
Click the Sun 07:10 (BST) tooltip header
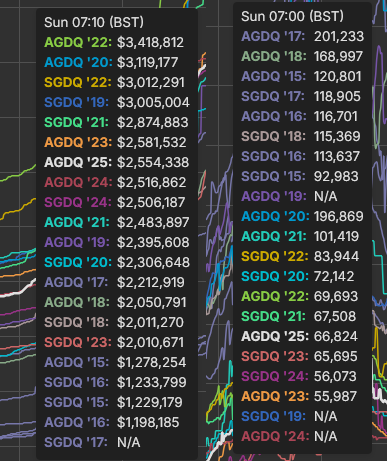(x=94, y=22)
